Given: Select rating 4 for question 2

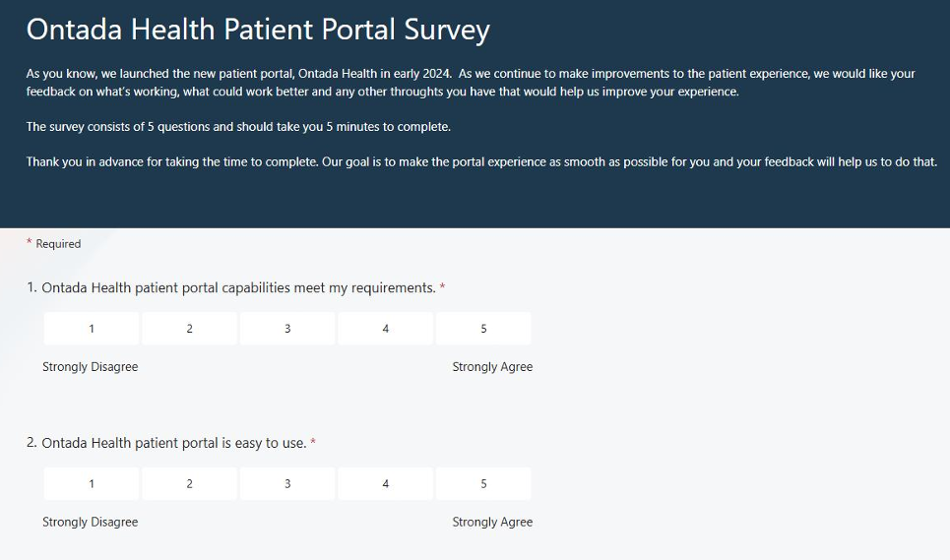Looking at the screenshot, I should pyautogui.click(x=385, y=483).
